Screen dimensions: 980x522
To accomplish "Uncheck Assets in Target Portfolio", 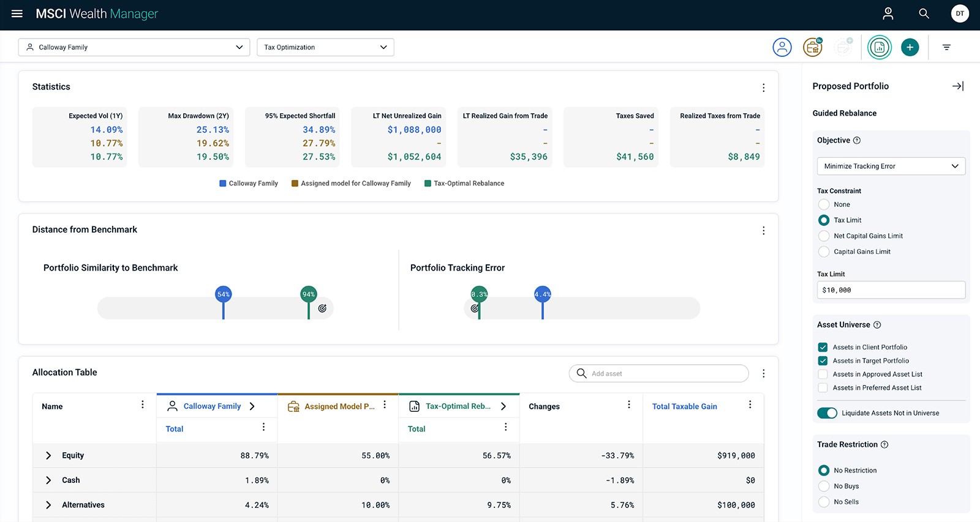I will pos(823,360).
